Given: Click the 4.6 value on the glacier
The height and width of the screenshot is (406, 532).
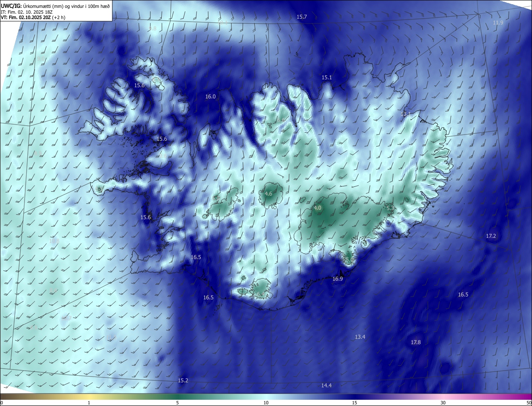Looking at the screenshot, I should point(268,194).
